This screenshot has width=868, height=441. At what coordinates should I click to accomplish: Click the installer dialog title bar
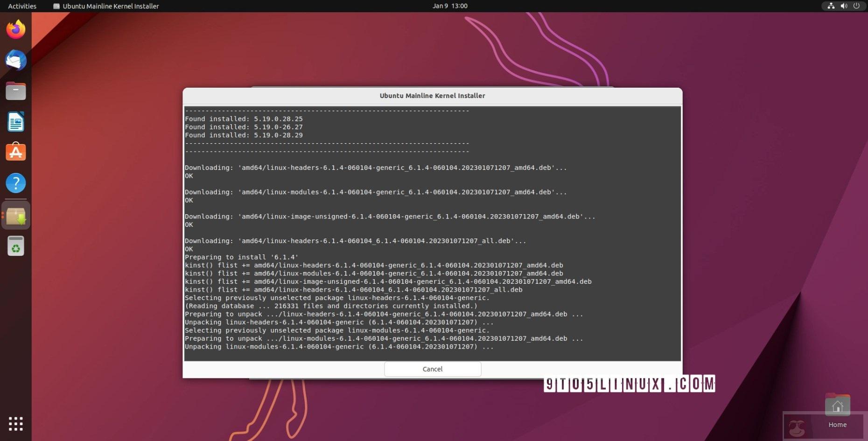[x=432, y=95]
